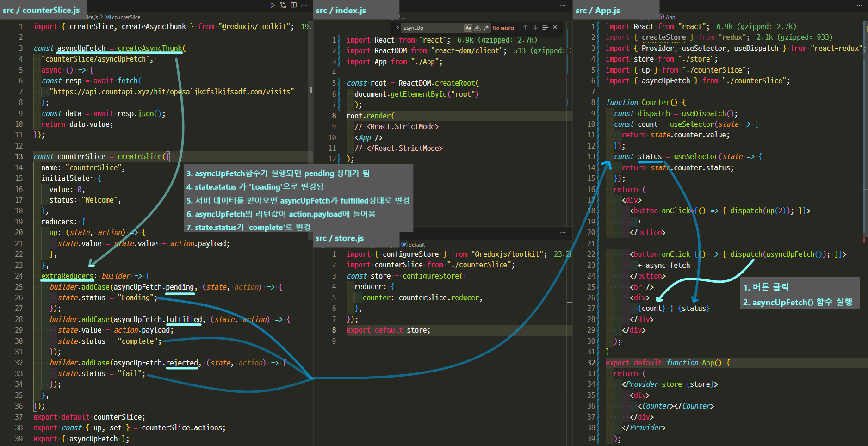The image size is (868, 446).
Task: Click the previous match arrow in search
Action: [x=525, y=27]
